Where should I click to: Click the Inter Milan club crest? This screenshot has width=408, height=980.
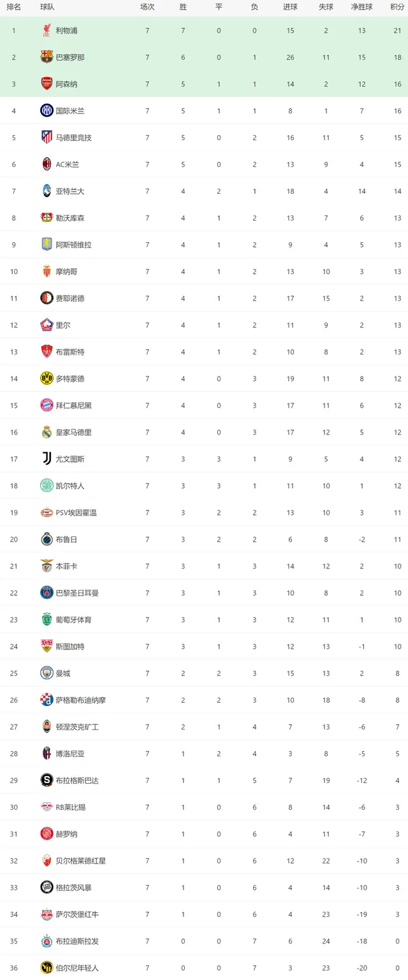point(47,110)
